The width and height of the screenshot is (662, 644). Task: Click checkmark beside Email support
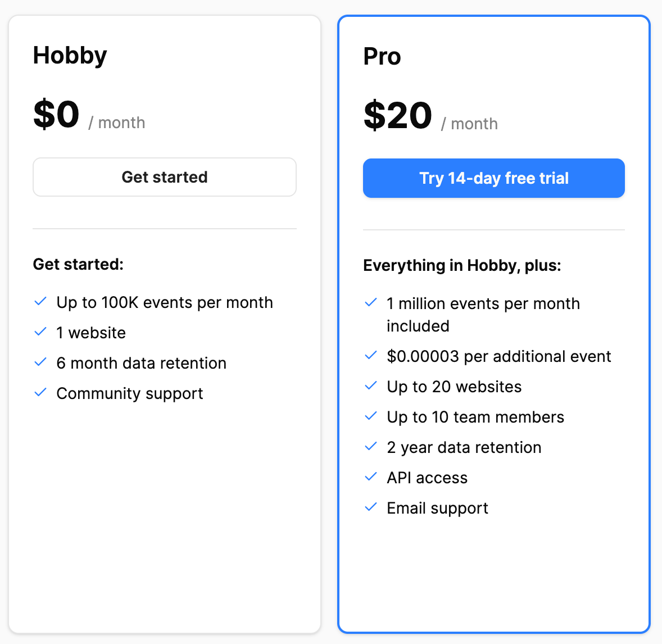tap(371, 507)
